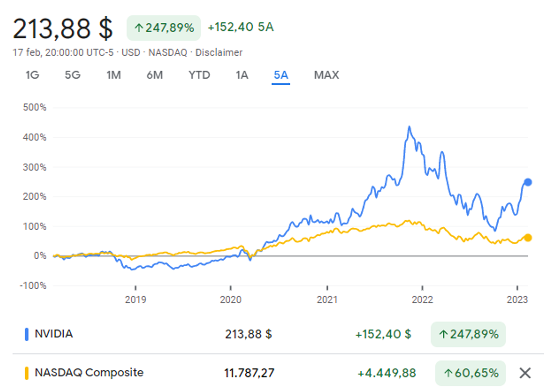Click the NASDAQ yellow endpoint dot on chart
This screenshot has width=557, height=392.
pos(528,238)
